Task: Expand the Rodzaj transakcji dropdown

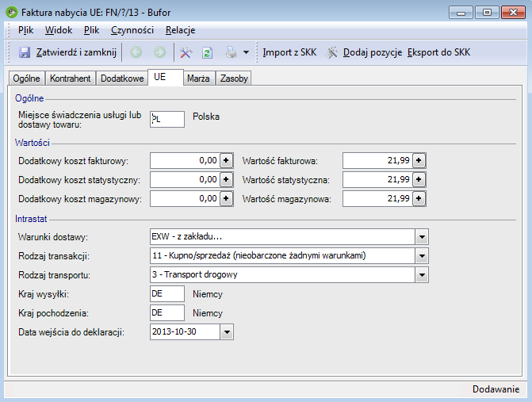Action: [422, 256]
